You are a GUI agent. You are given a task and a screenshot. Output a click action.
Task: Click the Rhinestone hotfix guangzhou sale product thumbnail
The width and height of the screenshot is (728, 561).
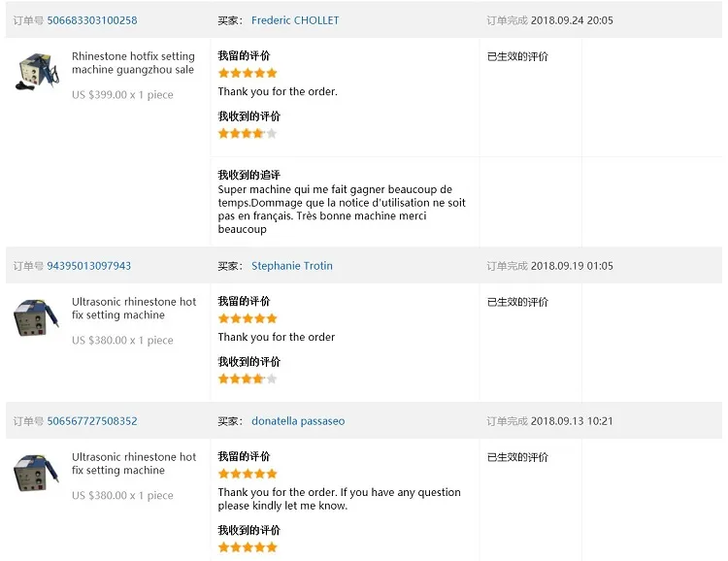[38, 73]
